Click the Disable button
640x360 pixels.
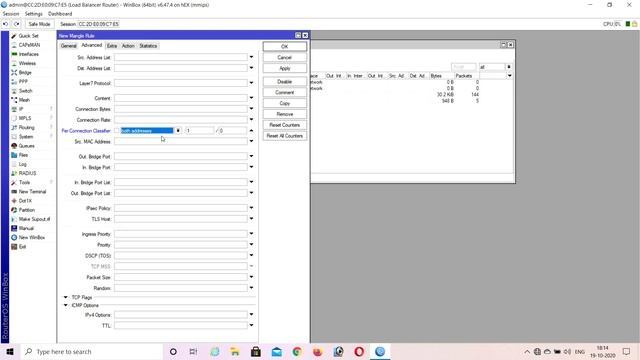[284, 82]
